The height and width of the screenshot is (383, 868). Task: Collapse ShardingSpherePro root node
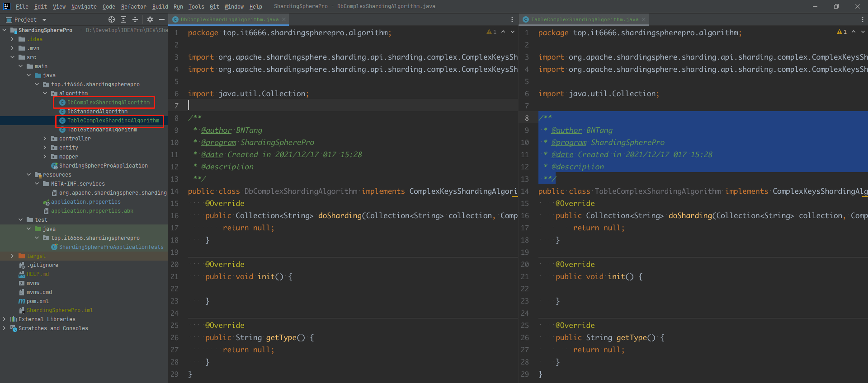tap(5, 30)
